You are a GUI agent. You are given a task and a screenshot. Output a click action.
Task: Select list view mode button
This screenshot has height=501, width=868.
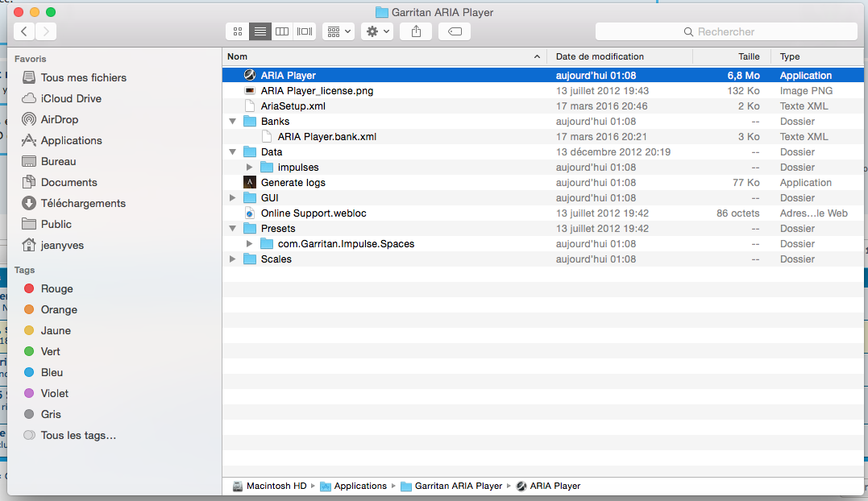(x=260, y=31)
